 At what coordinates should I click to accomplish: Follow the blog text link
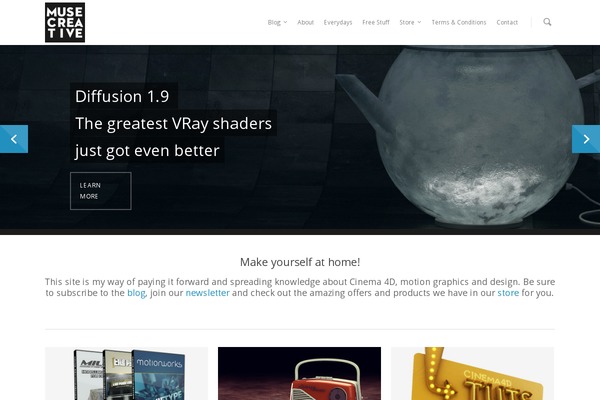pos(136,293)
